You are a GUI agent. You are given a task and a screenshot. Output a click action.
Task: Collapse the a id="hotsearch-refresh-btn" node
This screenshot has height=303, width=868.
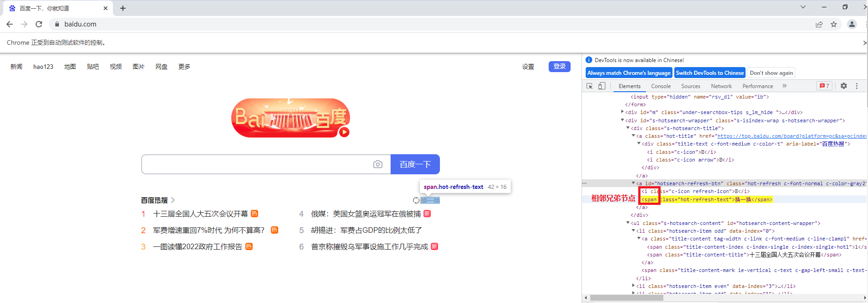[x=633, y=183]
